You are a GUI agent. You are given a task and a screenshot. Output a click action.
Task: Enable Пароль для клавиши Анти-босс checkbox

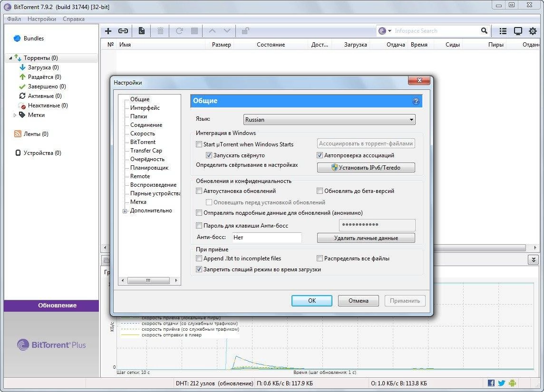pos(199,226)
